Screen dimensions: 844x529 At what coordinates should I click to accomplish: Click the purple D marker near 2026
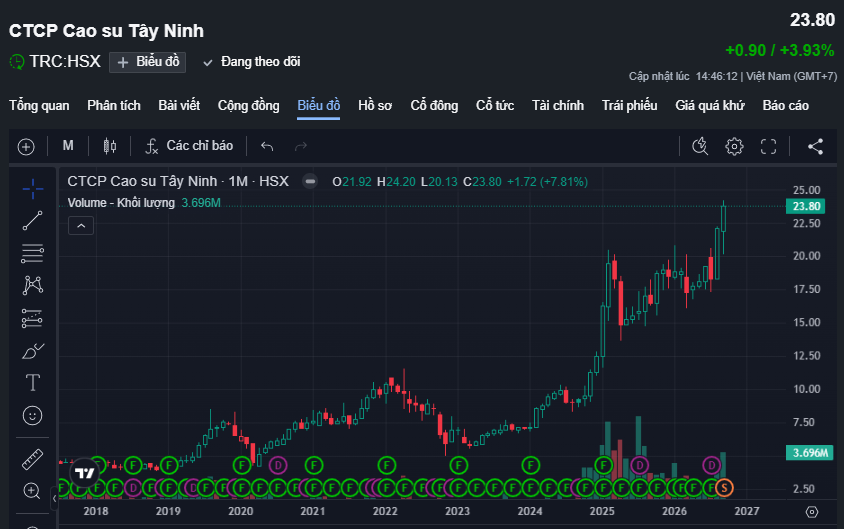click(x=712, y=465)
